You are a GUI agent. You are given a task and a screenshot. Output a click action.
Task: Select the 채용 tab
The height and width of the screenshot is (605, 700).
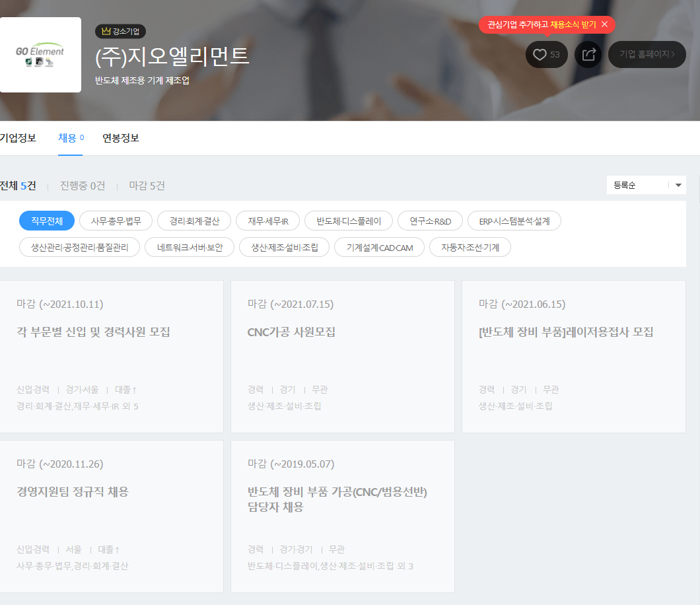[x=71, y=138]
